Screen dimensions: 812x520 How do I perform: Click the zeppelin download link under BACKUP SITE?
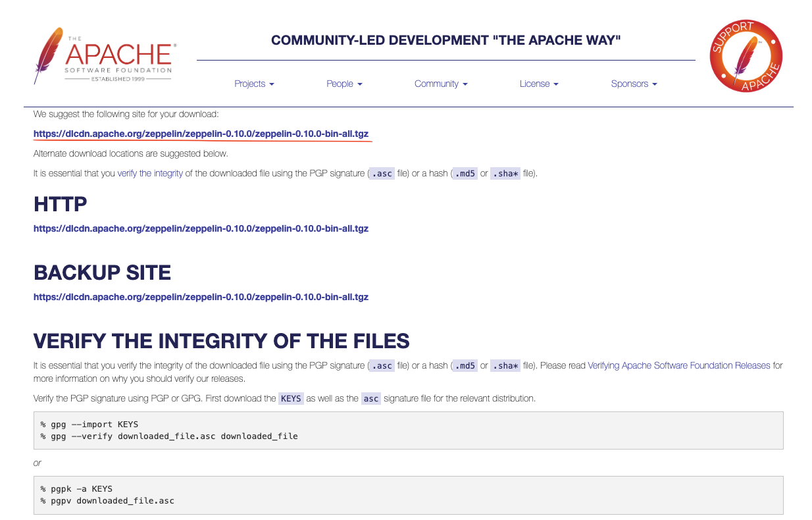[x=201, y=297]
